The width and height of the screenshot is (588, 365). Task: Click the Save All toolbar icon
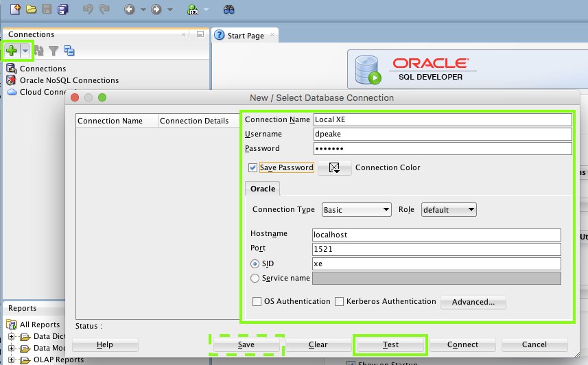pyautogui.click(x=63, y=9)
